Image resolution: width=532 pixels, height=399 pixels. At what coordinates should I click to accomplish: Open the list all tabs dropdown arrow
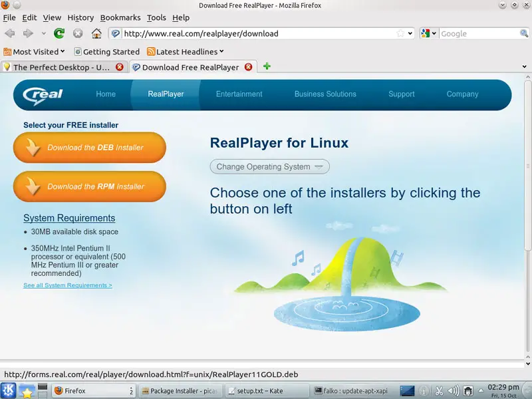pos(525,67)
